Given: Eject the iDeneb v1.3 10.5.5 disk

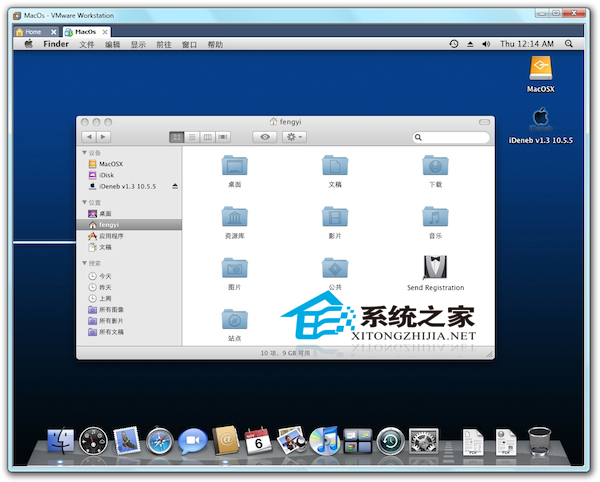Looking at the screenshot, I should coord(175,186).
